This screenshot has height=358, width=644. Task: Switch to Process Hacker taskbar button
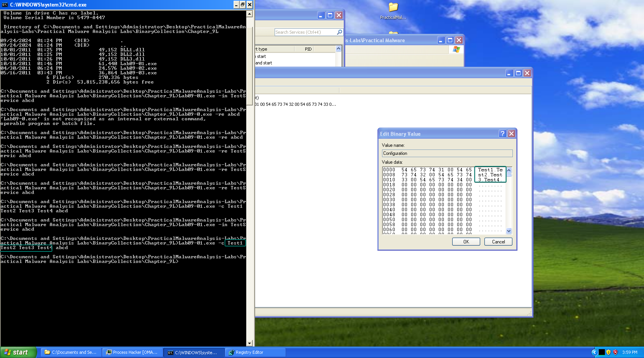point(132,352)
